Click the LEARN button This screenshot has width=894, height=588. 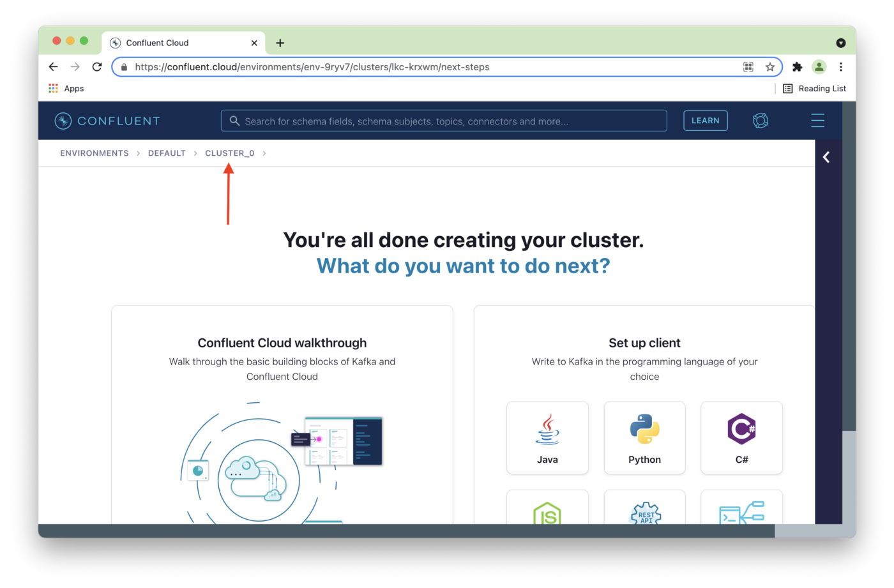click(x=705, y=121)
